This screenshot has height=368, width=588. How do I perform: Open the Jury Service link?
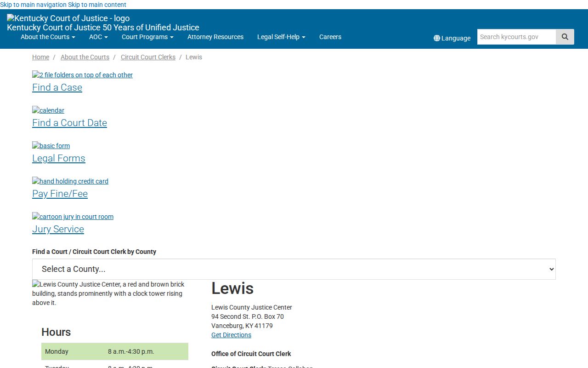[58, 229]
